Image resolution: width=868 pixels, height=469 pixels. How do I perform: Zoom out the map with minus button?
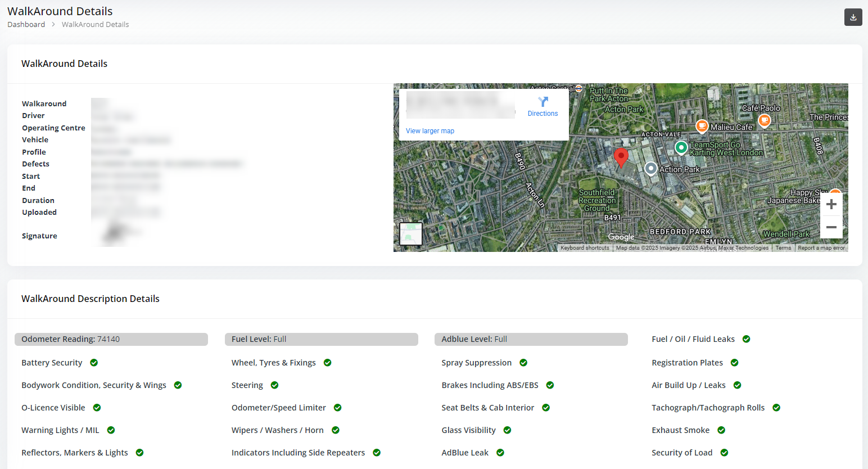pyautogui.click(x=831, y=228)
